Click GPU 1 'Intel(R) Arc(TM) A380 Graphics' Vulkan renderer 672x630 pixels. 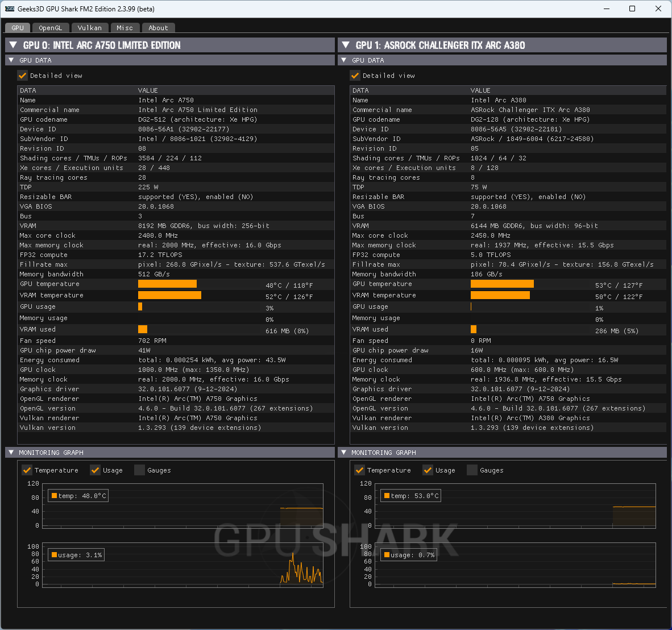pyautogui.click(x=530, y=418)
